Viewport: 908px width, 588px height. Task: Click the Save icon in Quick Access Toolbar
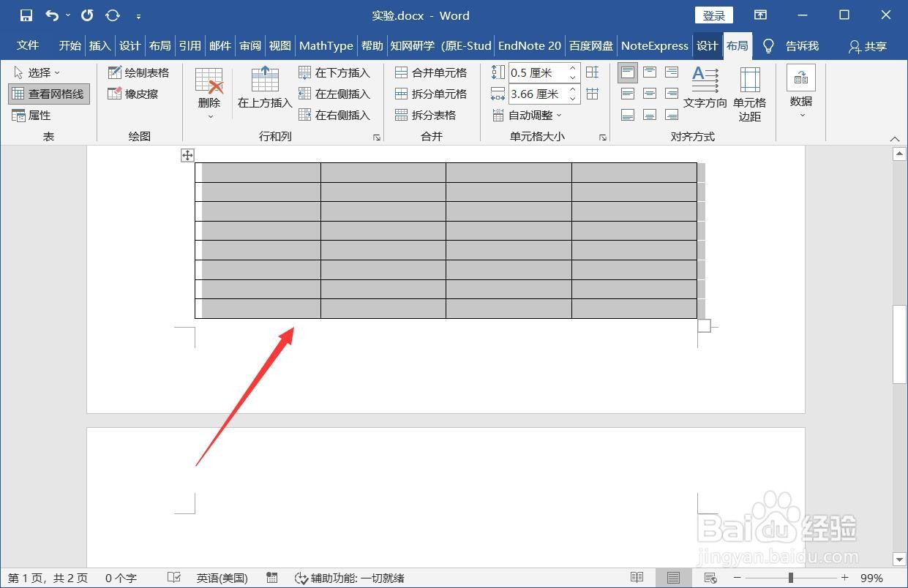pyautogui.click(x=25, y=15)
